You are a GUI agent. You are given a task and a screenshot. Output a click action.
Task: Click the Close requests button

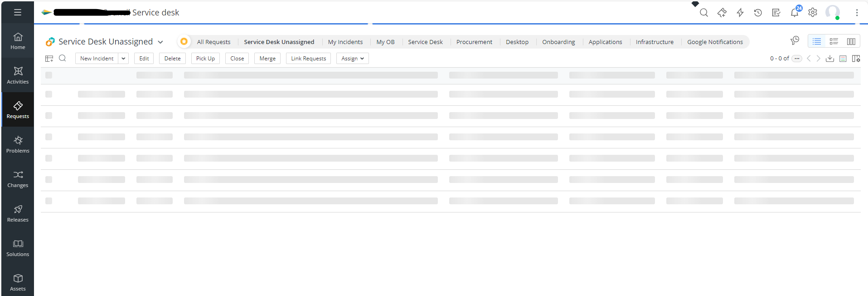click(x=237, y=59)
